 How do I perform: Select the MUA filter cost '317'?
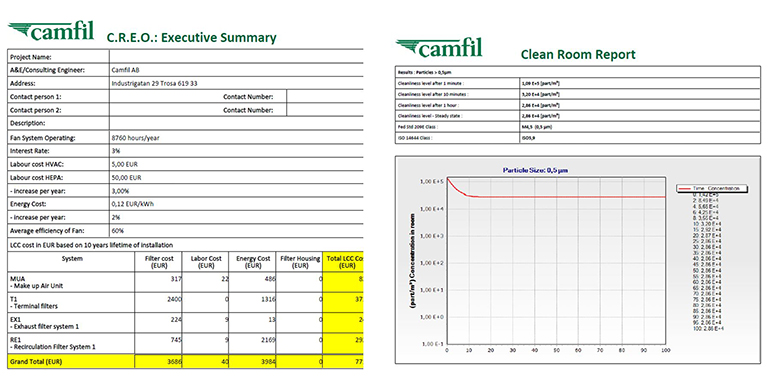pos(177,278)
